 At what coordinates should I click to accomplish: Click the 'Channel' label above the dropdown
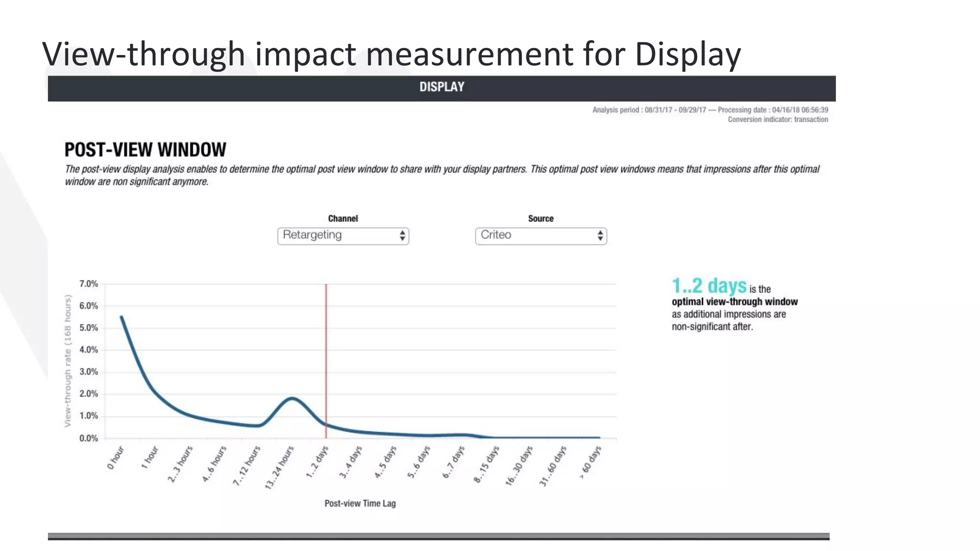(343, 219)
